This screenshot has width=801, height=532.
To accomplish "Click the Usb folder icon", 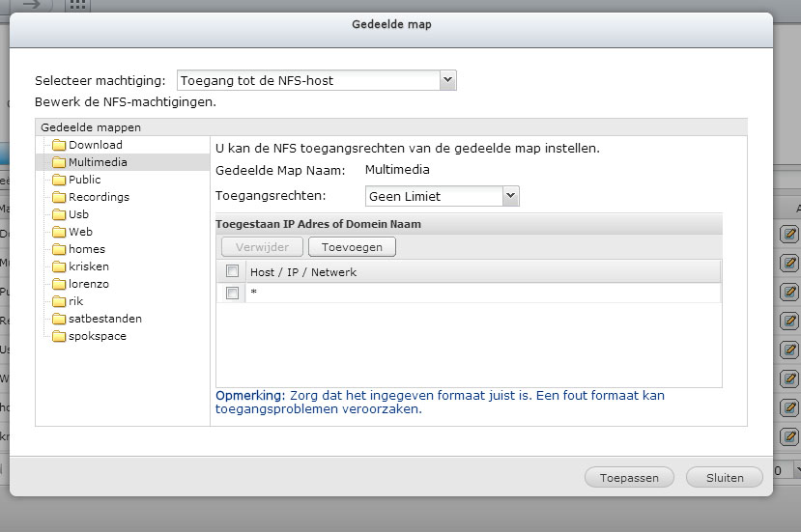I will click(x=59, y=214).
